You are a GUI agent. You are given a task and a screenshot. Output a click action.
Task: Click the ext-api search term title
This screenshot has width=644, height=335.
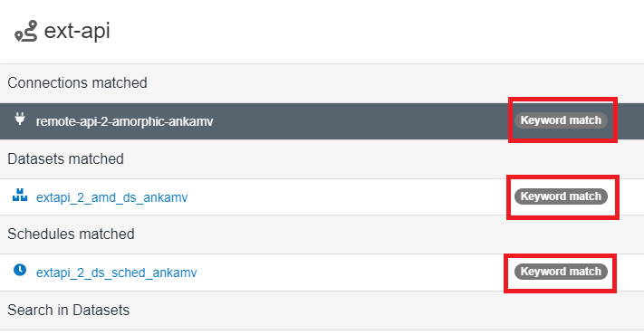coord(77,31)
